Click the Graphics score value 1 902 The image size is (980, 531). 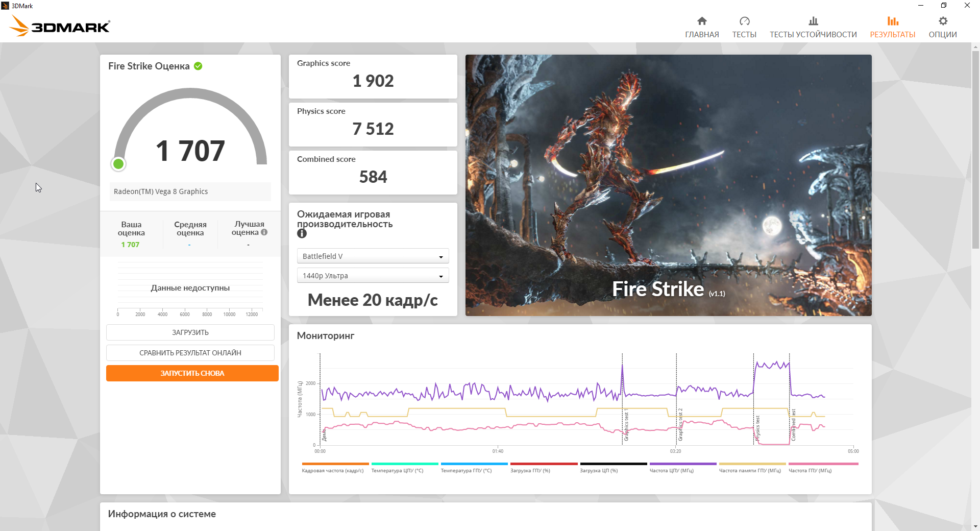tap(373, 81)
